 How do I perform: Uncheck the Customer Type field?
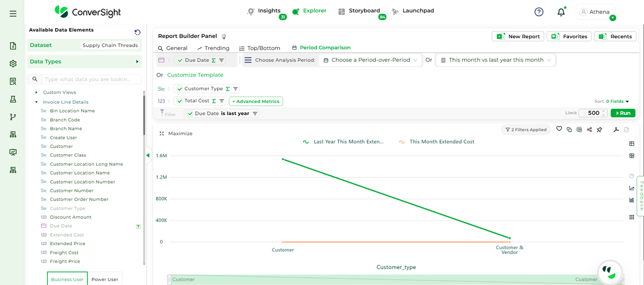pos(180,89)
